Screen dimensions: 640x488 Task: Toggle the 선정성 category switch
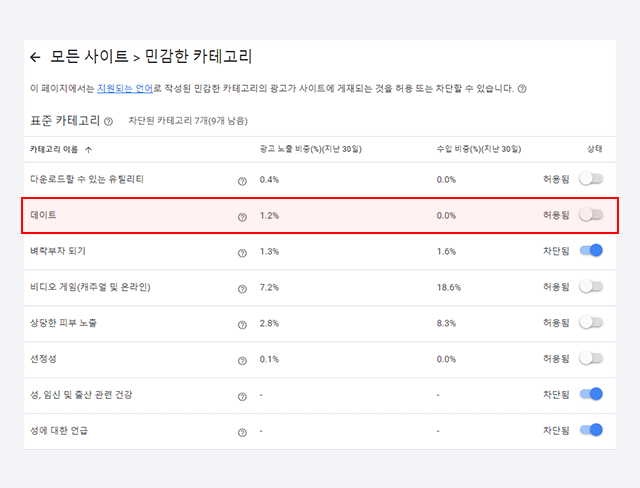591,358
